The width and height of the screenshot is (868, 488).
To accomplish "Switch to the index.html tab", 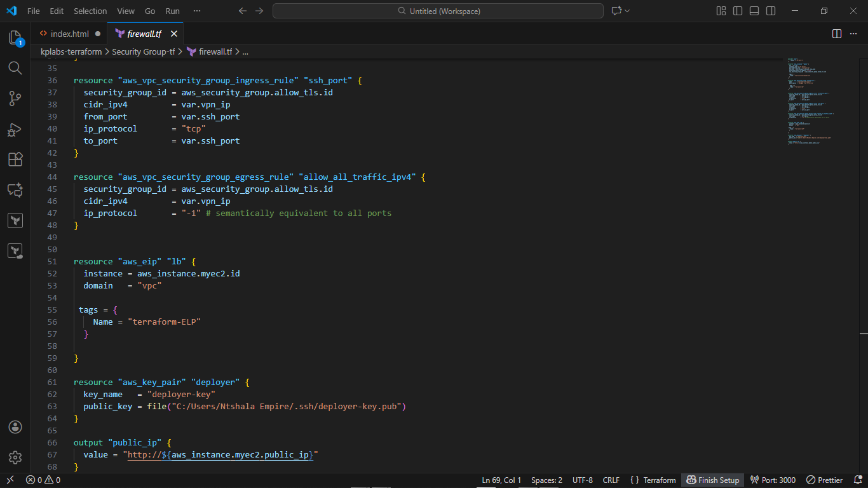I will pos(70,34).
